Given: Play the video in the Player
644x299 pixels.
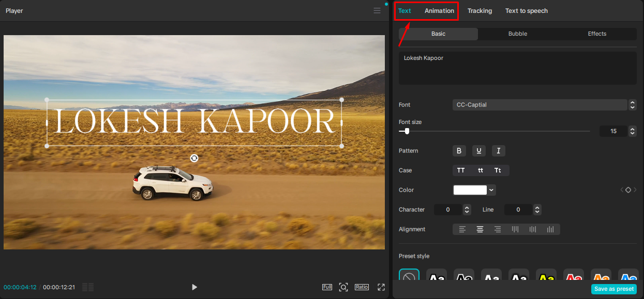Looking at the screenshot, I should [194, 287].
